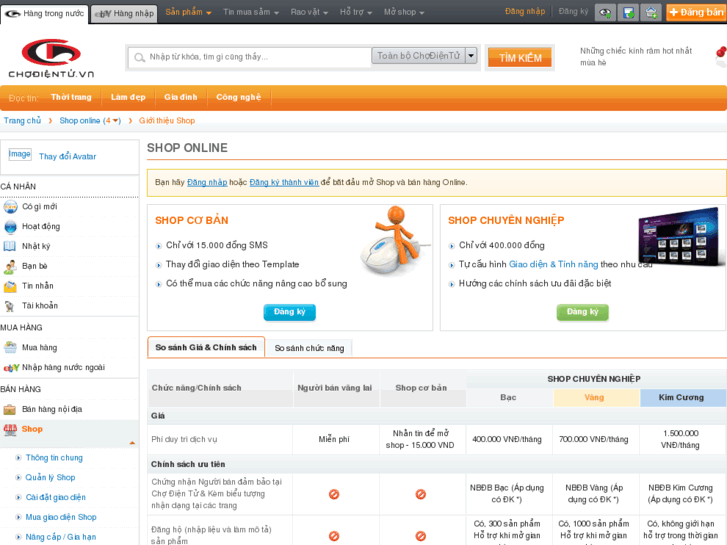Screen dimensions: 727x545
Task: Click the Giới thiệu Shop breadcrumb
Action: point(167,121)
